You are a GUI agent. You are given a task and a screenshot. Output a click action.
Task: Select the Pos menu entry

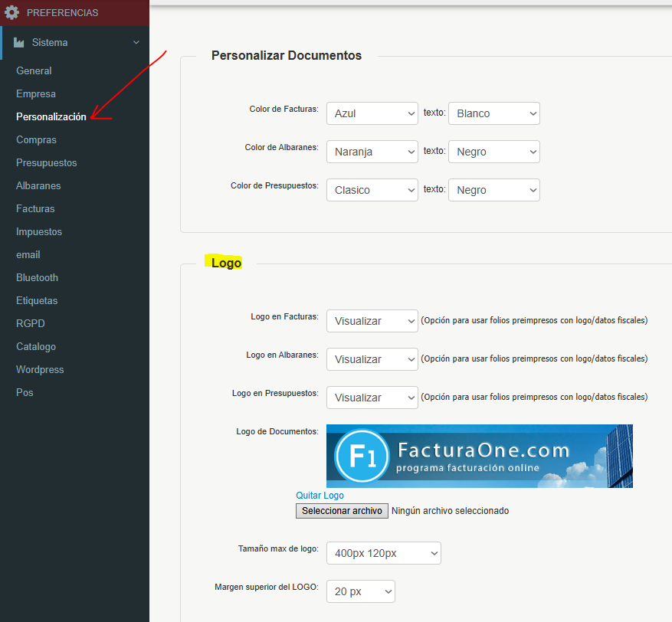(25, 392)
